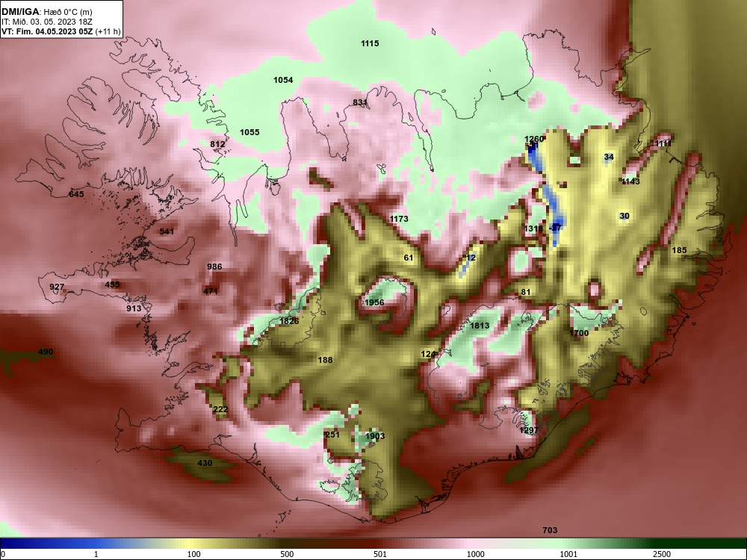Click the map value '1318'

pos(533,228)
